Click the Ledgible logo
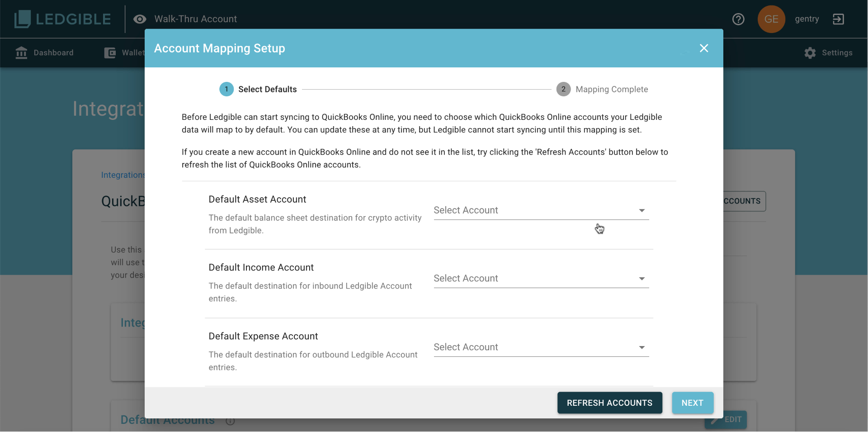 pos(62,19)
